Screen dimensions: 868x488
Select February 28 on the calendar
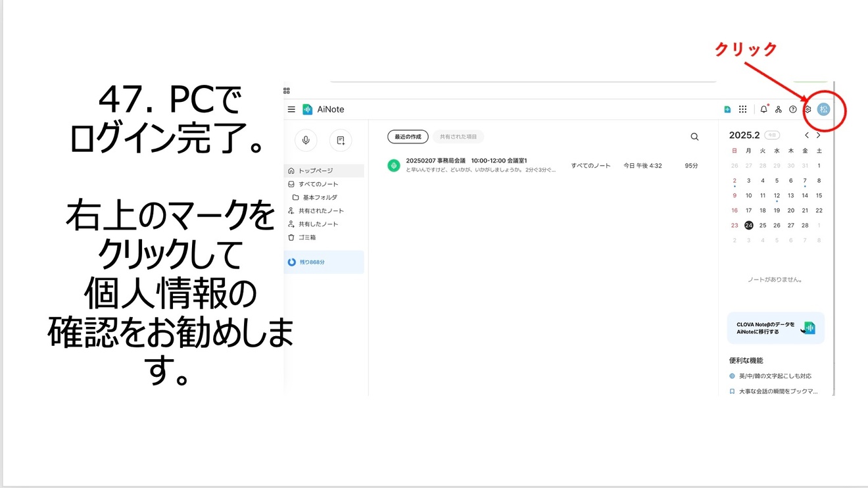click(805, 225)
